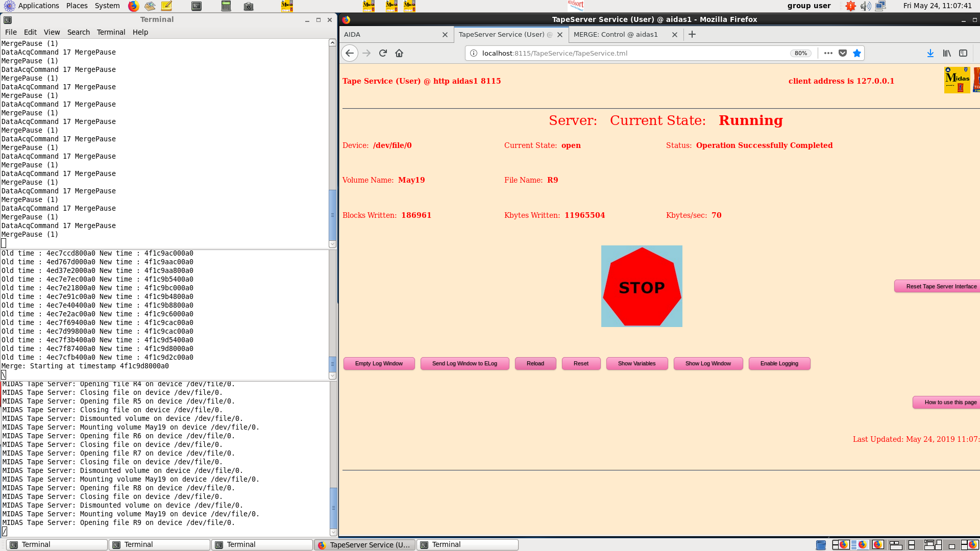
Task: Go to Firefox home page icon
Action: click(399, 53)
